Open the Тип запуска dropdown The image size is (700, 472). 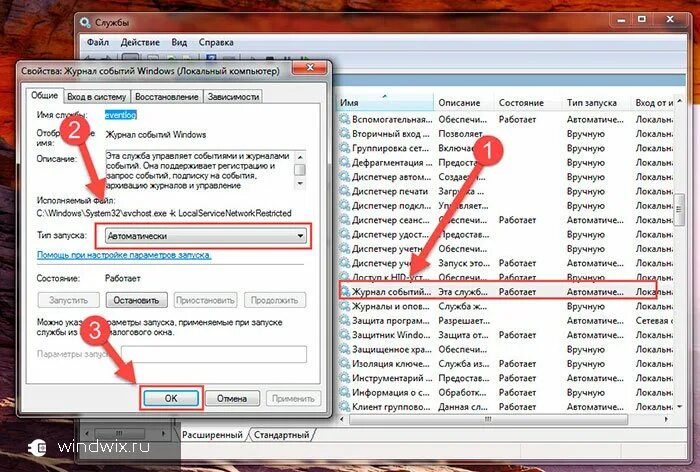point(206,236)
